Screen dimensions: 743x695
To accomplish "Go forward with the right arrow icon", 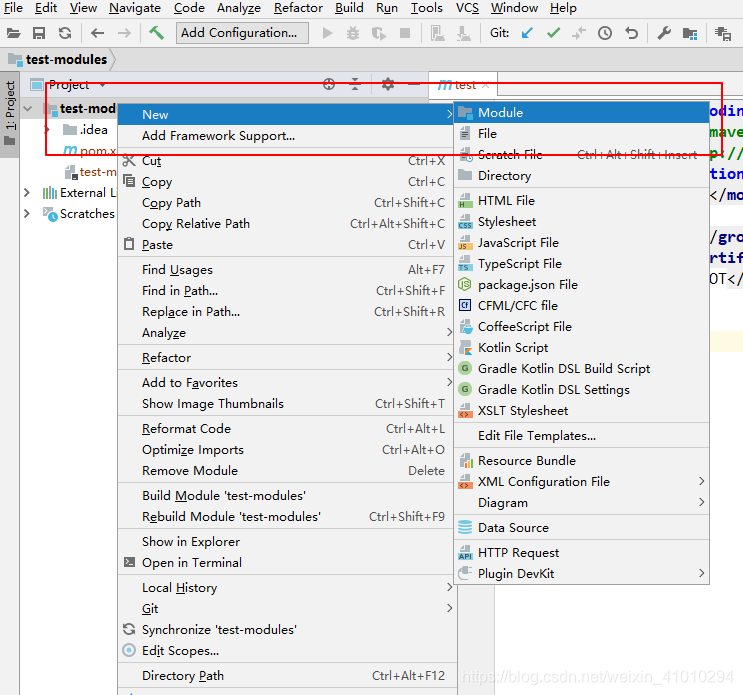I will (124, 33).
